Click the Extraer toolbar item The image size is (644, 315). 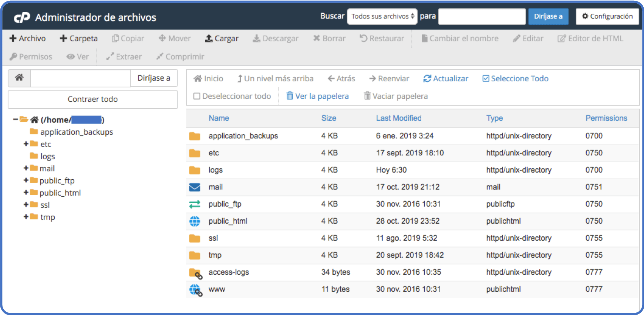[x=124, y=57]
